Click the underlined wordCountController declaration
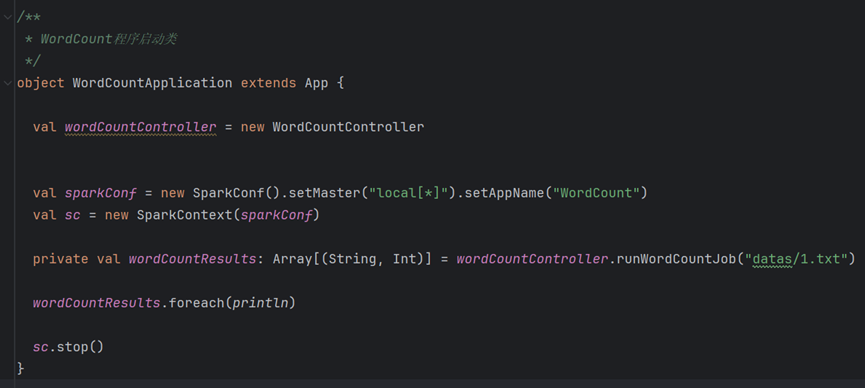Viewport: 865px width, 388px height. pos(141,127)
